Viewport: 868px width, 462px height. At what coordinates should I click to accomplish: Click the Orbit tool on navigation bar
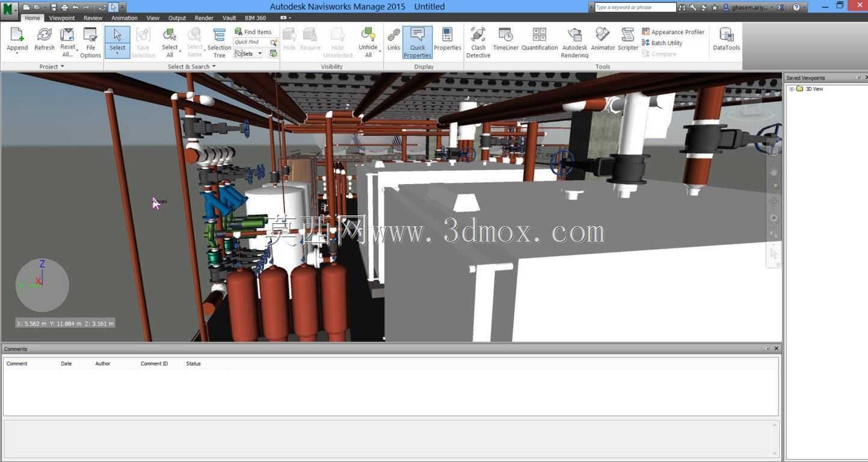click(774, 202)
